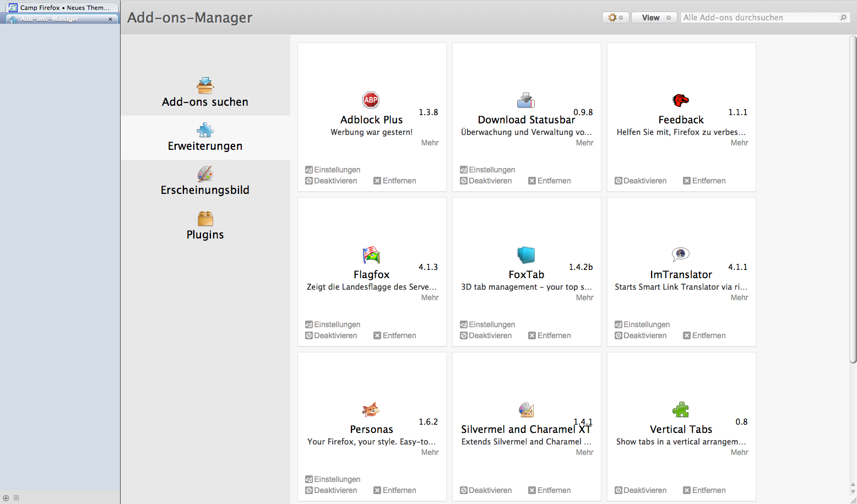This screenshot has height=504, width=857.
Task: Remove Adblock Plus via Entfernen
Action: pyautogui.click(x=394, y=181)
